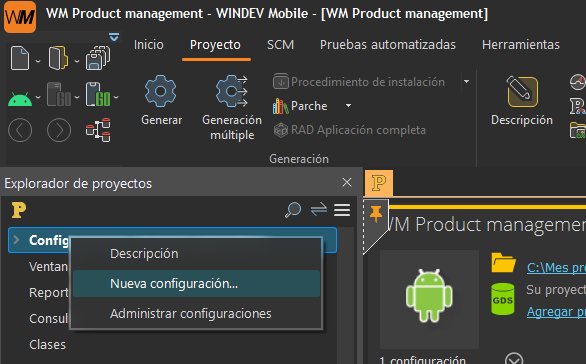Image resolution: width=586 pixels, height=364 pixels.
Task: Click the green Android robot toolbar icon
Action: [20, 98]
